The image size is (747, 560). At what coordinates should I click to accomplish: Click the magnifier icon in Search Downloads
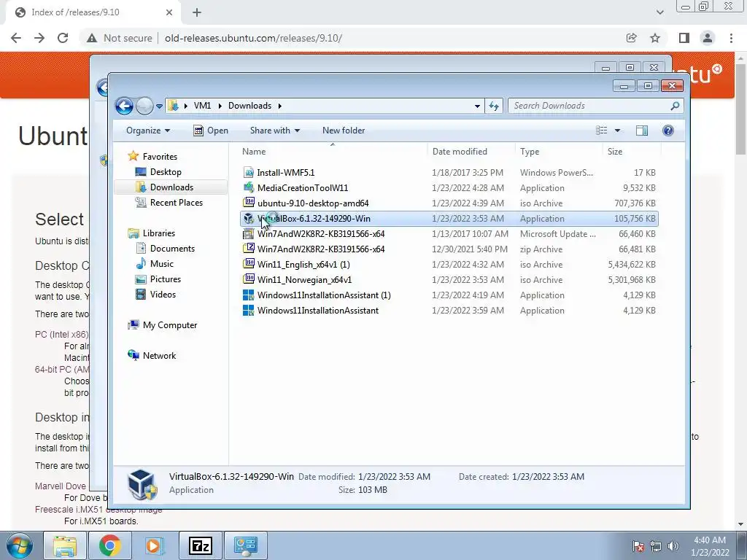(x=675, y=106)
